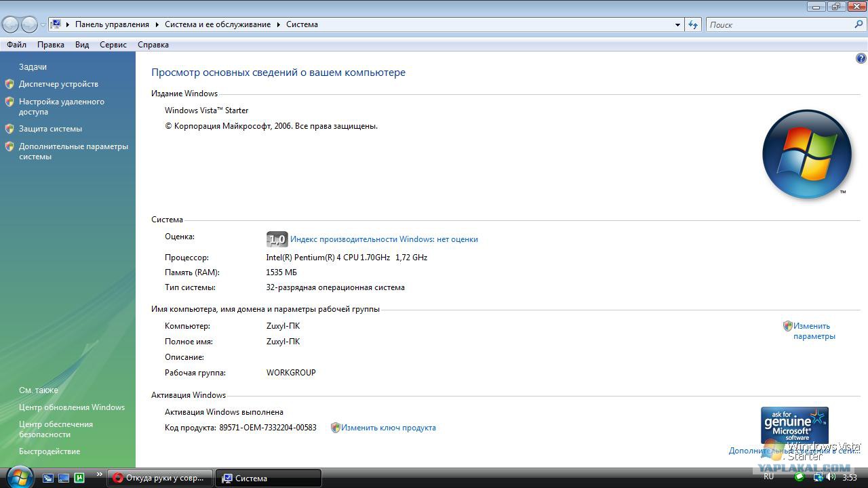Open Центр обновления Windows
Image resolution: width=868 pixels, height=488 pixels.
click(72, 407)
